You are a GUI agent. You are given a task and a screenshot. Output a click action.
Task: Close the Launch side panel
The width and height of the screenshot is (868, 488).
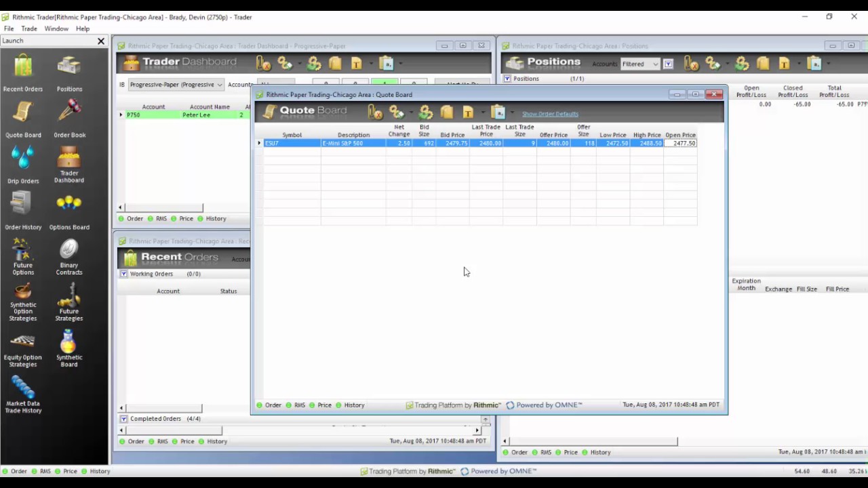click(101, 41)
